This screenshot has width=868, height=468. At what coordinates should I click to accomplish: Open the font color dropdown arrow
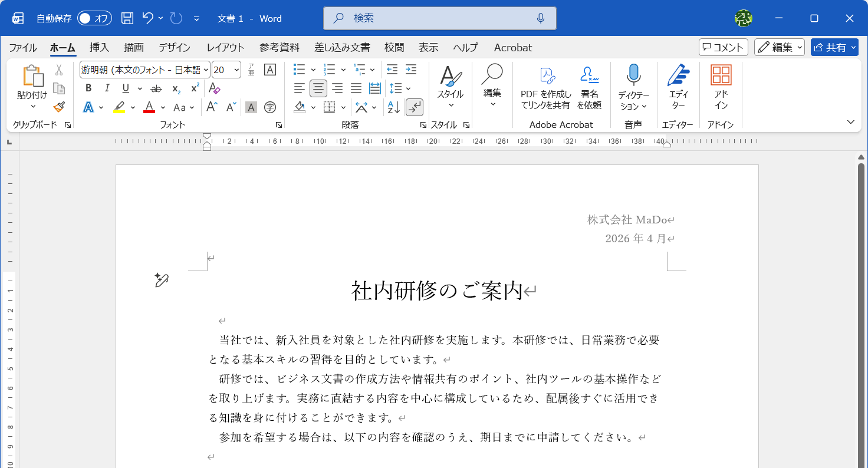(x=162, y=107)
